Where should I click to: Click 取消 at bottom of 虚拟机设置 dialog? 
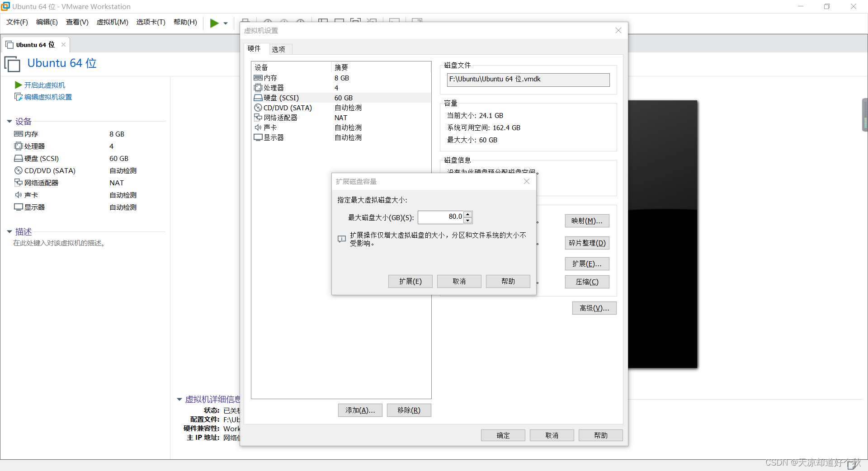(x=552, y=435)
